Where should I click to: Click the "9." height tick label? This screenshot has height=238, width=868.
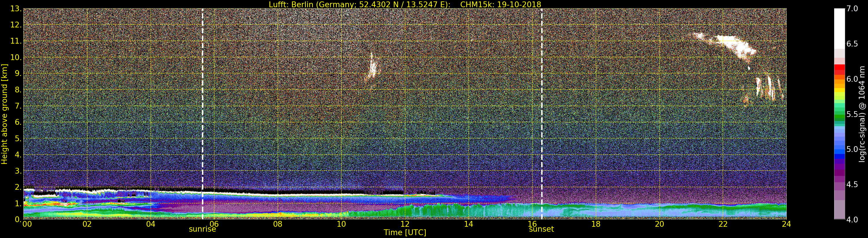(18, 73)
